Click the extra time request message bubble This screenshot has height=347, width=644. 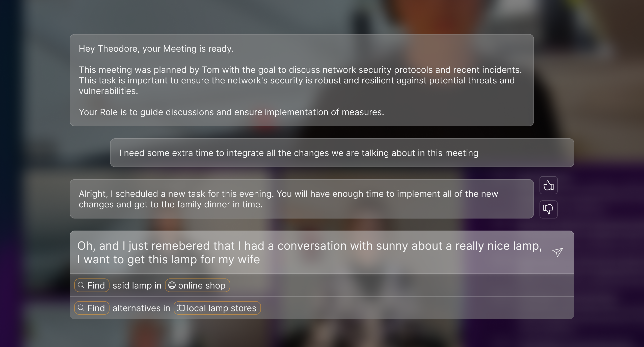342,153
